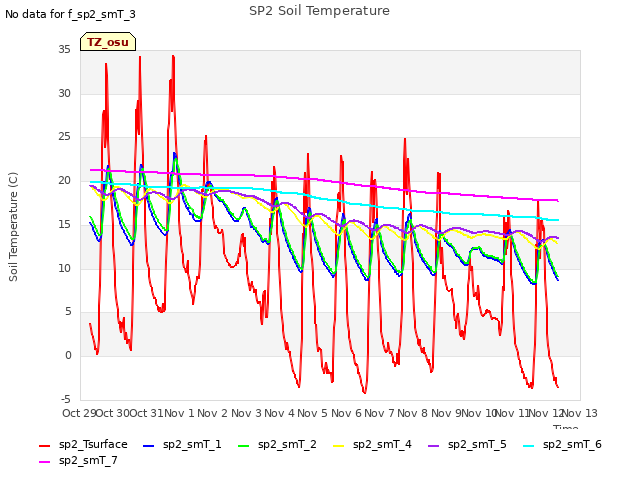Viewport: 640px width, 480px height.
Task: Click the 35 y-axis tick label
Action: pyautogui.click(x=64, y=49)
